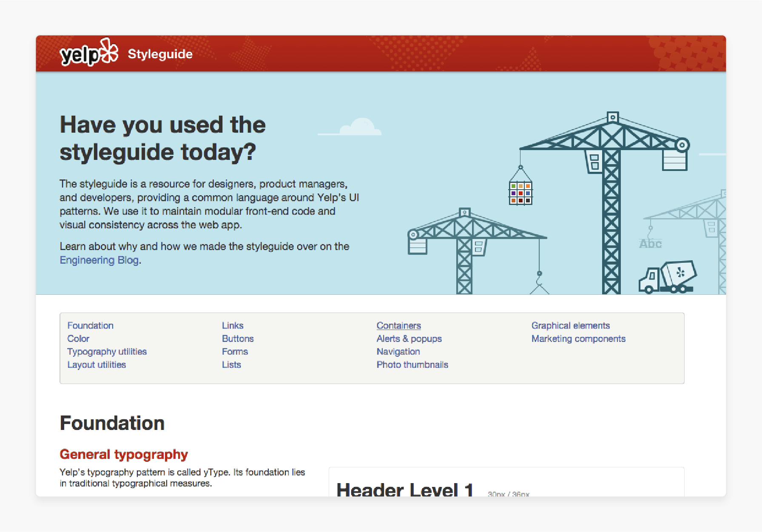Open the Marketing components link
Image resolution: width=762 pixels, height=532 pixels.
point(578,339)
